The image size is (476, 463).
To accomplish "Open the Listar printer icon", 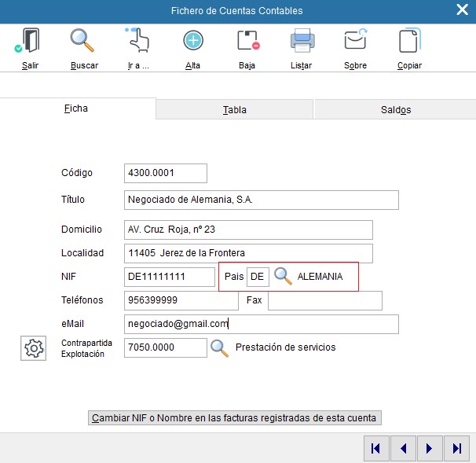I will tap(302, 41).
